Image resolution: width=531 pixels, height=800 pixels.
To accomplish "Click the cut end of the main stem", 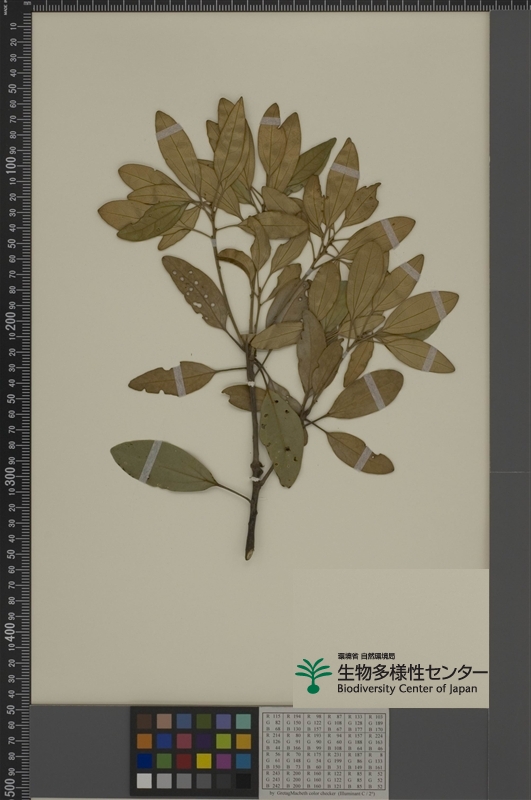I will [249, 553].
